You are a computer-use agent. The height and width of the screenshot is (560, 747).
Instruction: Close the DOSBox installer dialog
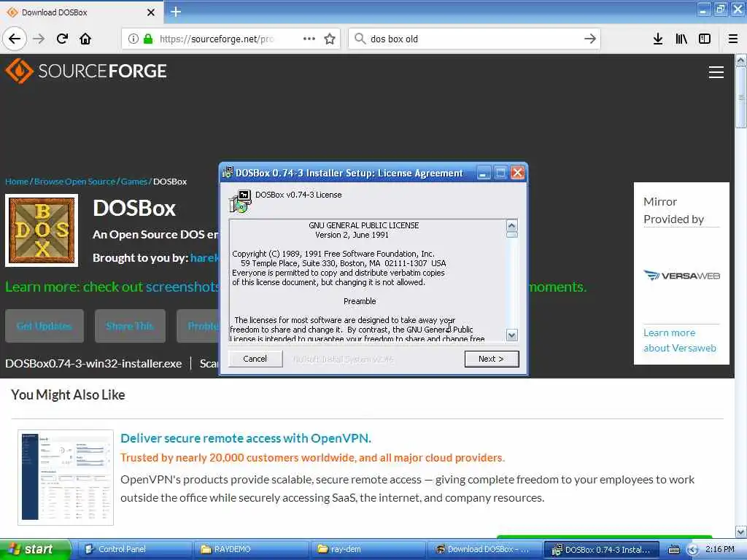pos(517,172)
